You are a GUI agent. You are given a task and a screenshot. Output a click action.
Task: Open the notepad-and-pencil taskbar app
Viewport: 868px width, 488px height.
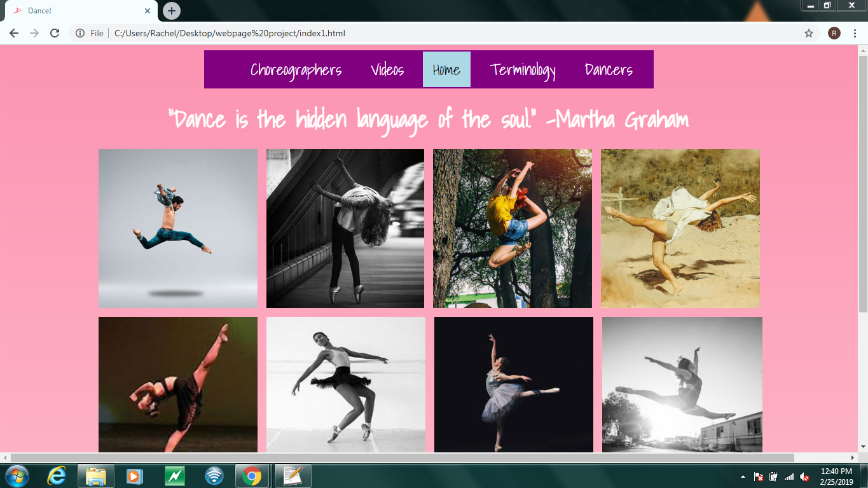click(x=293, y=476)
